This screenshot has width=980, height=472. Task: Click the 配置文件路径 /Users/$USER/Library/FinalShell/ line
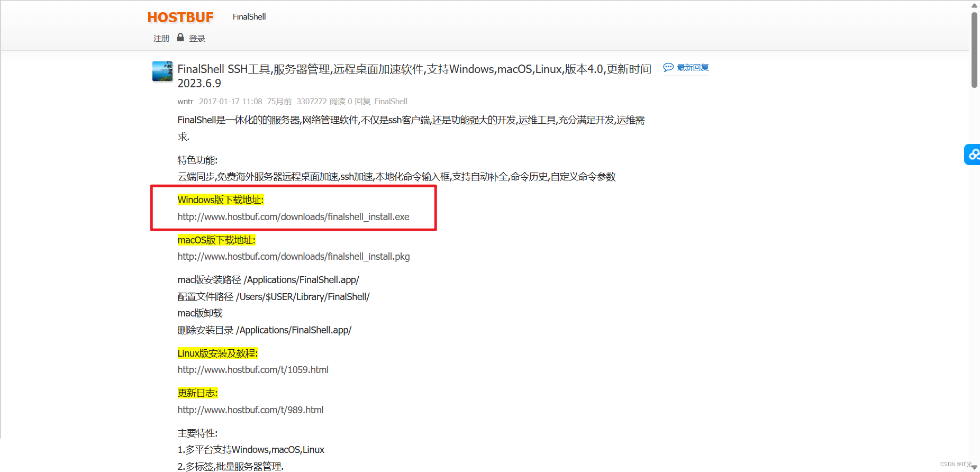pos(274,297)
